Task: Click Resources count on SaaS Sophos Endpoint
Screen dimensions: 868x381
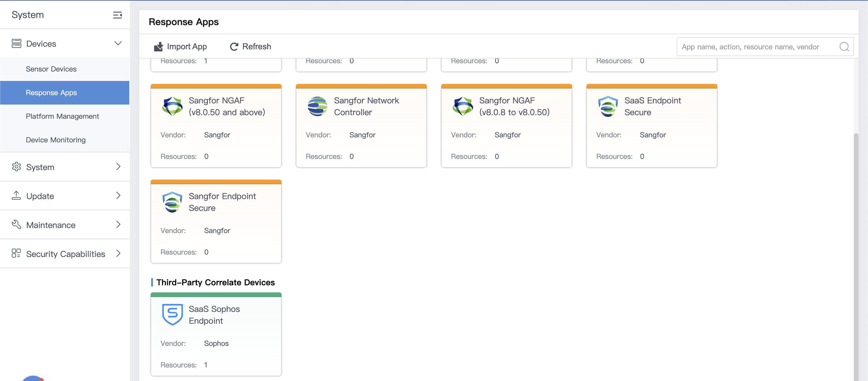Action: point(205,365)
